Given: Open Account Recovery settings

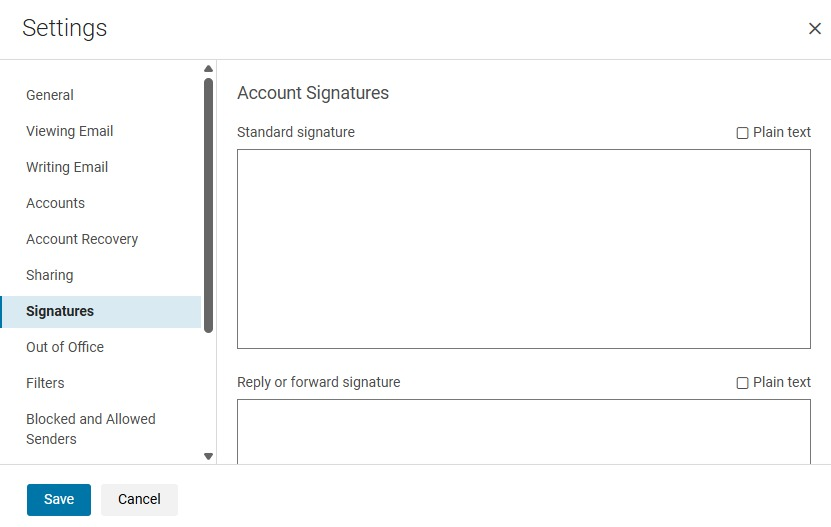Looking at the screenshot, I should coord(82,239).
